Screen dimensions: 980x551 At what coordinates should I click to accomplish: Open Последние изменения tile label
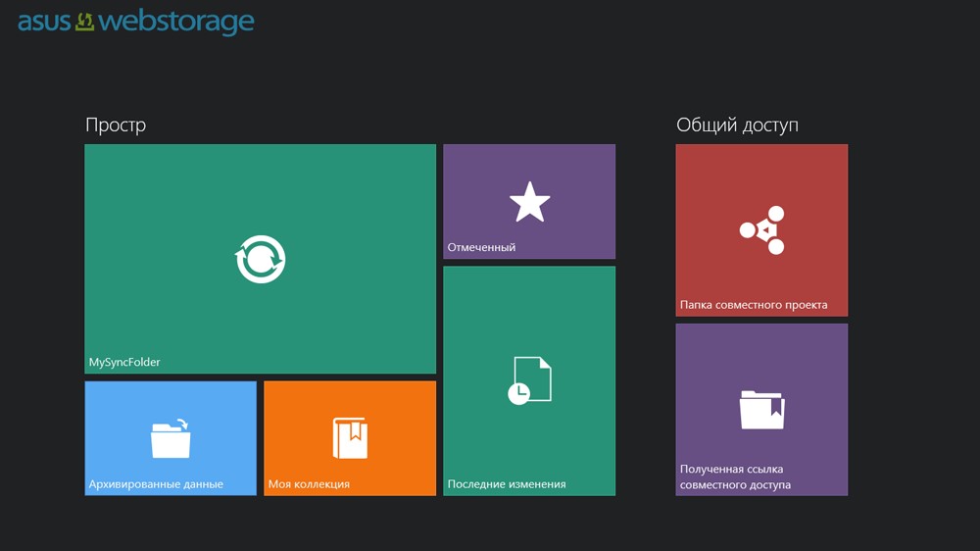507,484
